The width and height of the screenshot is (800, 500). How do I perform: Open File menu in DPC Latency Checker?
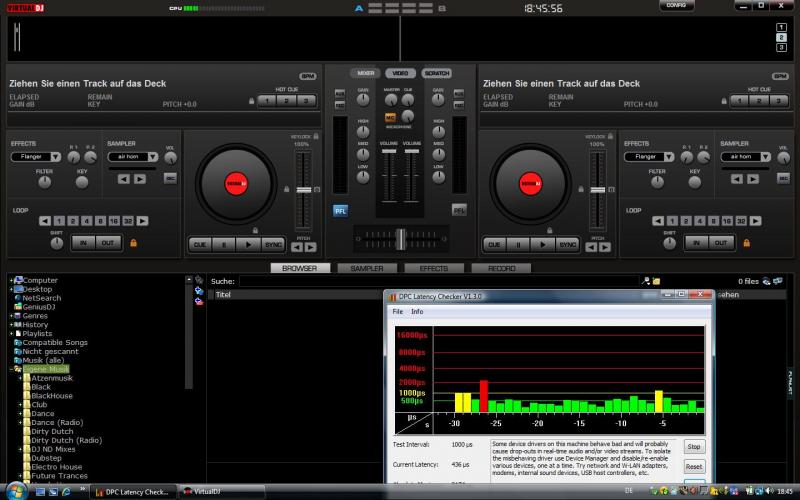coord(397,311)
